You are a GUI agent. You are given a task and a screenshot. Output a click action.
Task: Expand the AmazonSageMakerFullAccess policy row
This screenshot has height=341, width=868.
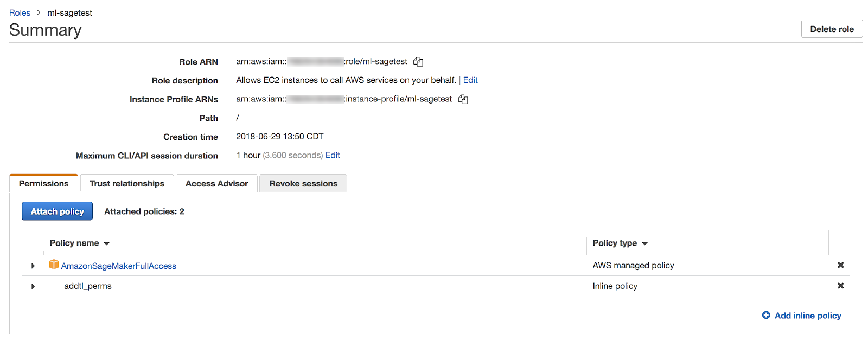(33, 266)
